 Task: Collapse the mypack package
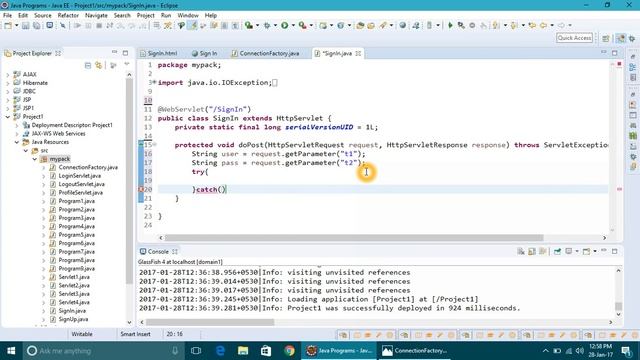click(x=35, y=159)
